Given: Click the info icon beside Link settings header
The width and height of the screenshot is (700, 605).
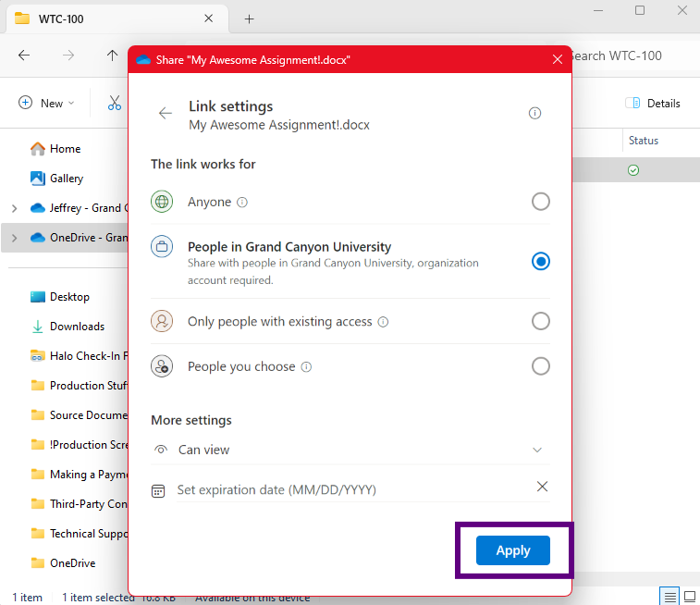Looking at the screenshot, I should 534,114.
